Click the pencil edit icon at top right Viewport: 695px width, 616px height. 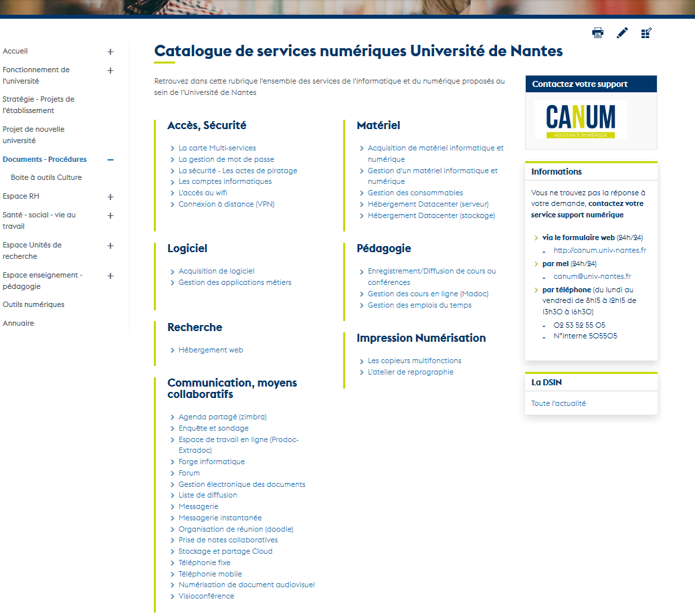(622, 32)
